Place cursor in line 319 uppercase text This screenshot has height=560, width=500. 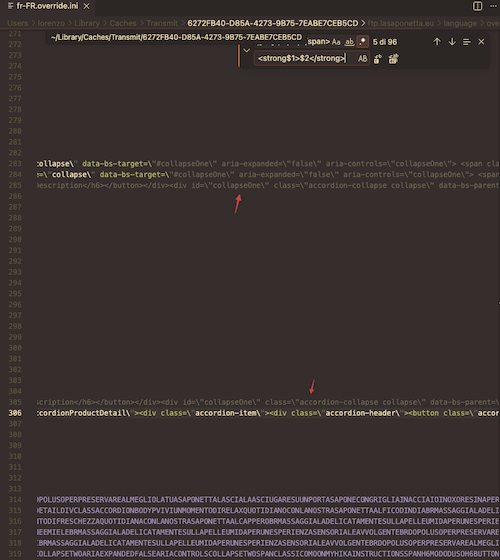[x=268, y=554]
